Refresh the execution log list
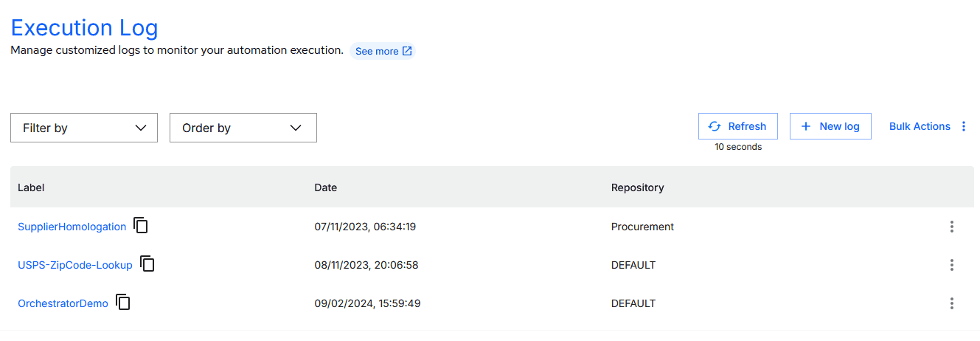Image resolution: width=980 pixels, height=341 pixels. tap(737, 126)
